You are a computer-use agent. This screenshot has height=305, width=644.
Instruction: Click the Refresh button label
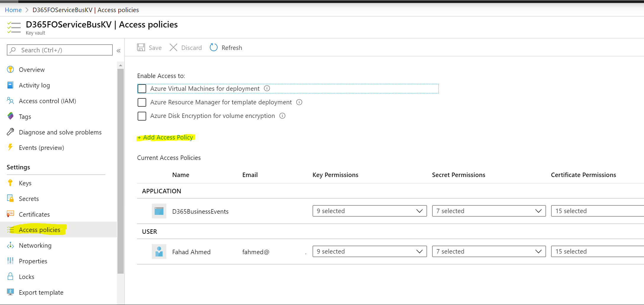coord(232,48)
